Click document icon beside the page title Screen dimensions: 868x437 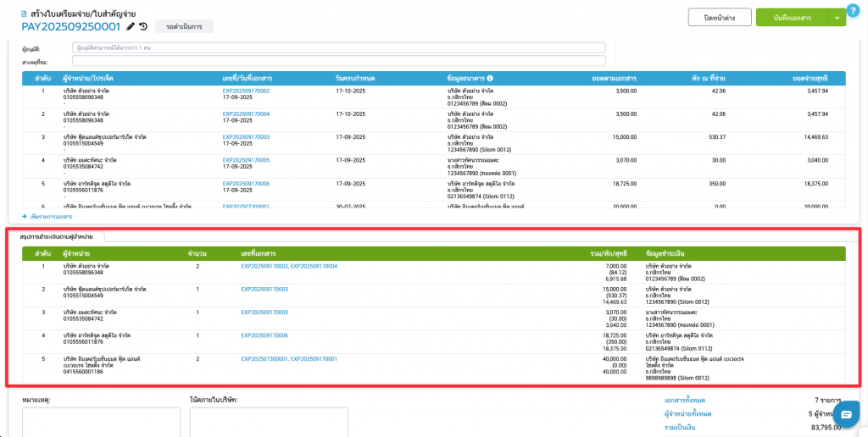pos(25,14)
